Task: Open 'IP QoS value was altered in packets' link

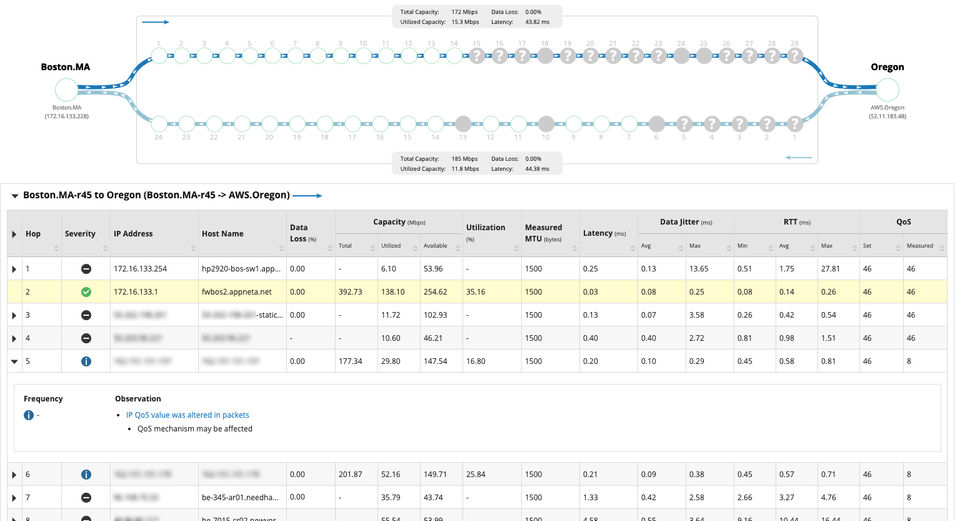Action: pos(187,415)
